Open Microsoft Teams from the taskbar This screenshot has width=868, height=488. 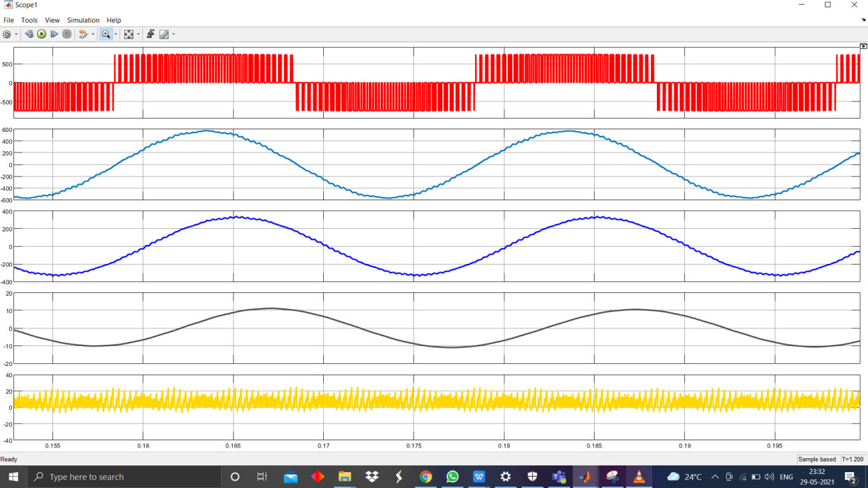tap(559, 477)
